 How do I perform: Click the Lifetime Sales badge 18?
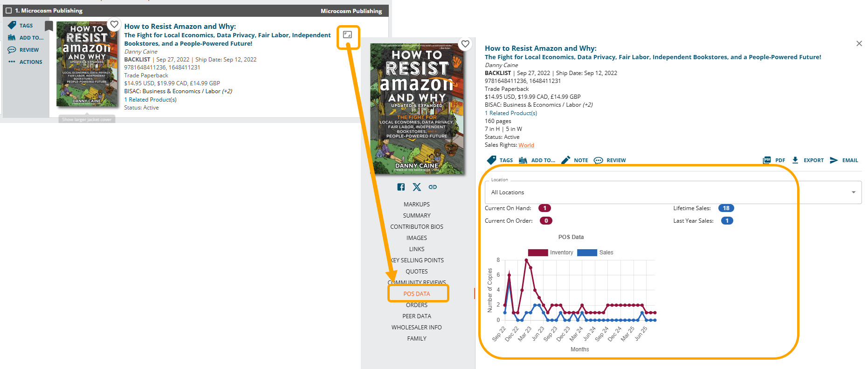point(726,208)
